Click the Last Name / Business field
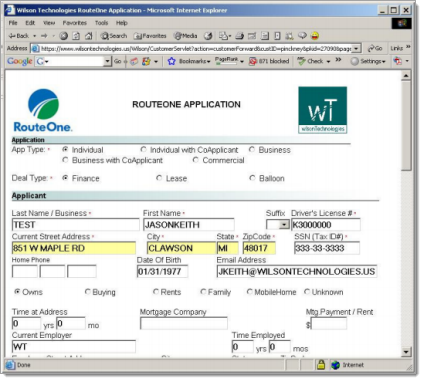This screenshot has height=381, width=423. [76, 225]
